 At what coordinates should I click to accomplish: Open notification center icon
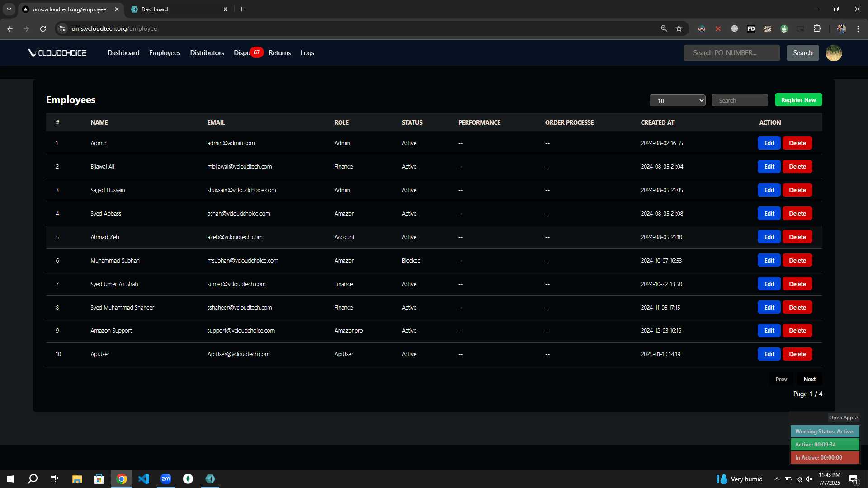point(854,479)
